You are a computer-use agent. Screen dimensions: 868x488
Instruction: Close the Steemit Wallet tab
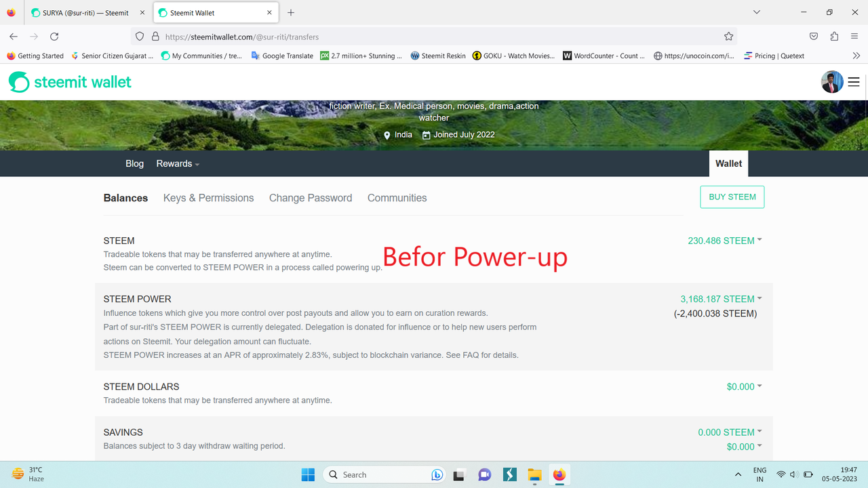[x=269, y=13]
